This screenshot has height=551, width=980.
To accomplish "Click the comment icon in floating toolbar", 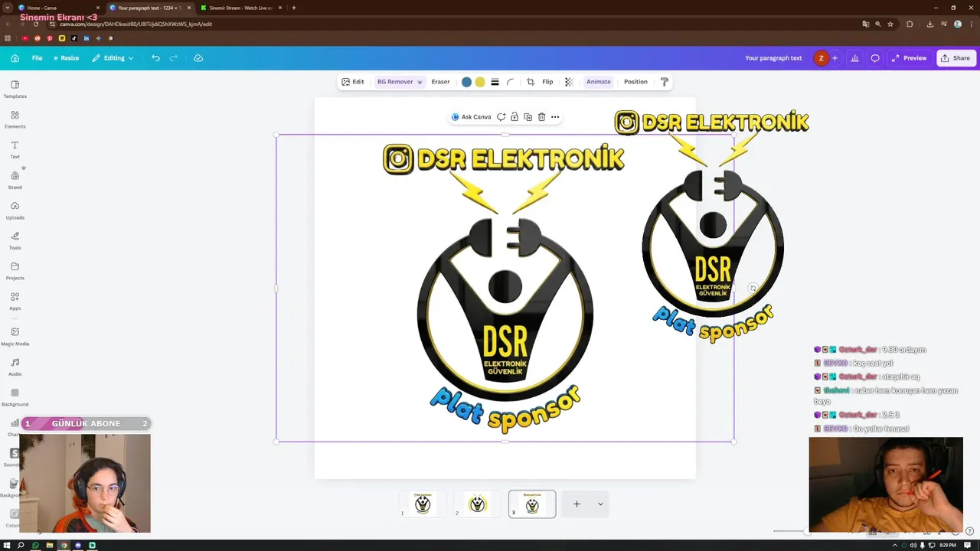I will (501, 117).
